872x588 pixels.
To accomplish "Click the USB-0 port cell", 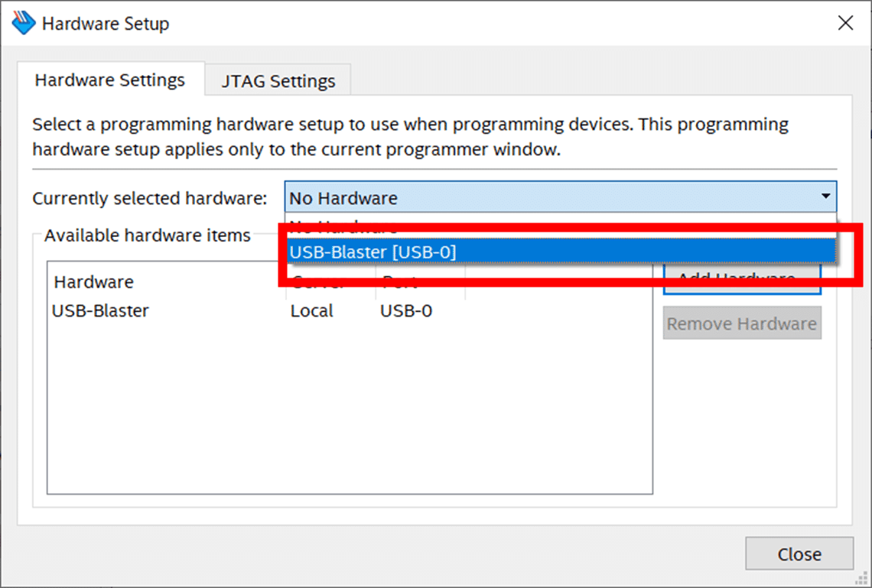I will (406, 310).
